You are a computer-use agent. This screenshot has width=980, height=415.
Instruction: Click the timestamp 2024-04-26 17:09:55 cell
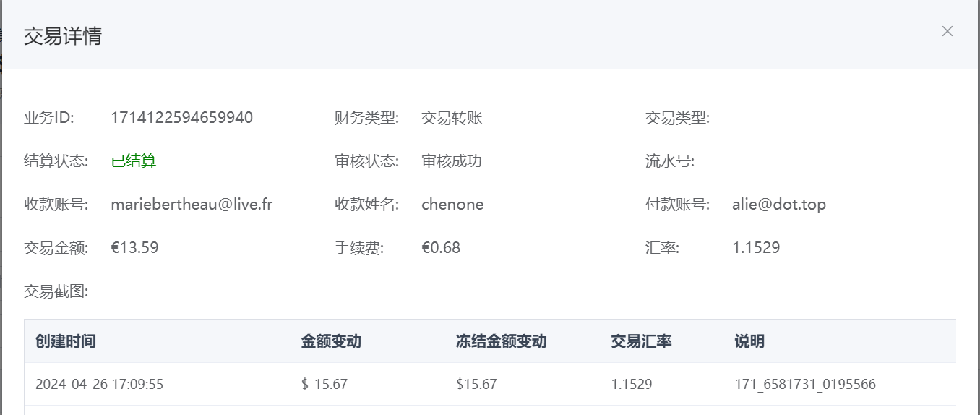99,384
